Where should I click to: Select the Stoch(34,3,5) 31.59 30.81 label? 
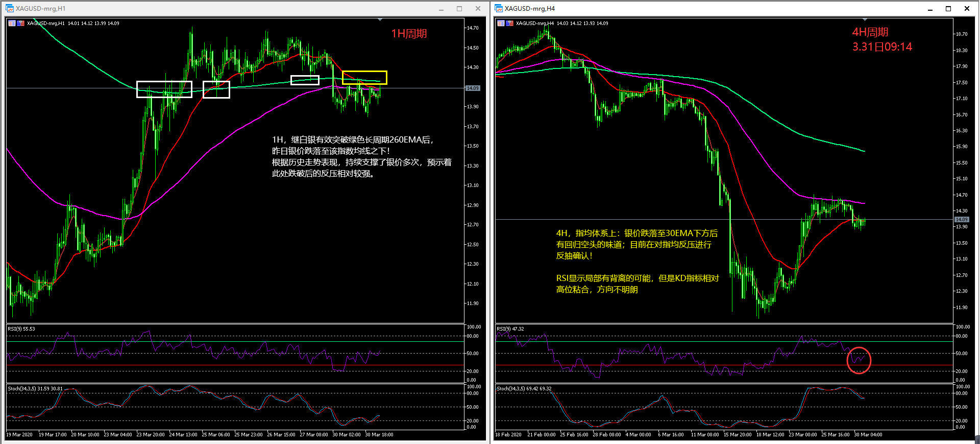[35, 389]
